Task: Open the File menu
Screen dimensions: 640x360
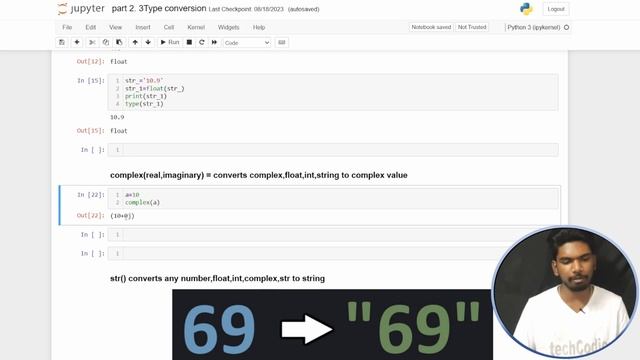Action: pyautogui.click(x=67, y=27)
